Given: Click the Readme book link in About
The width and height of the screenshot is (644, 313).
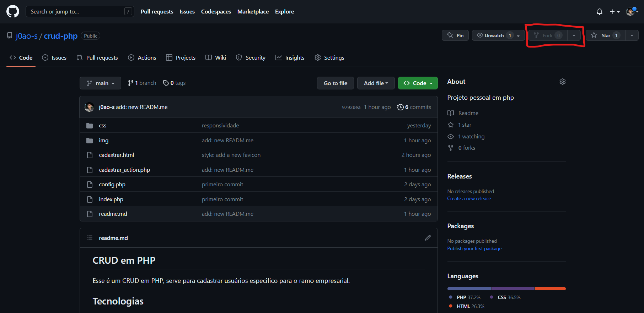Looking at the screenshot, I should point(463,113).
